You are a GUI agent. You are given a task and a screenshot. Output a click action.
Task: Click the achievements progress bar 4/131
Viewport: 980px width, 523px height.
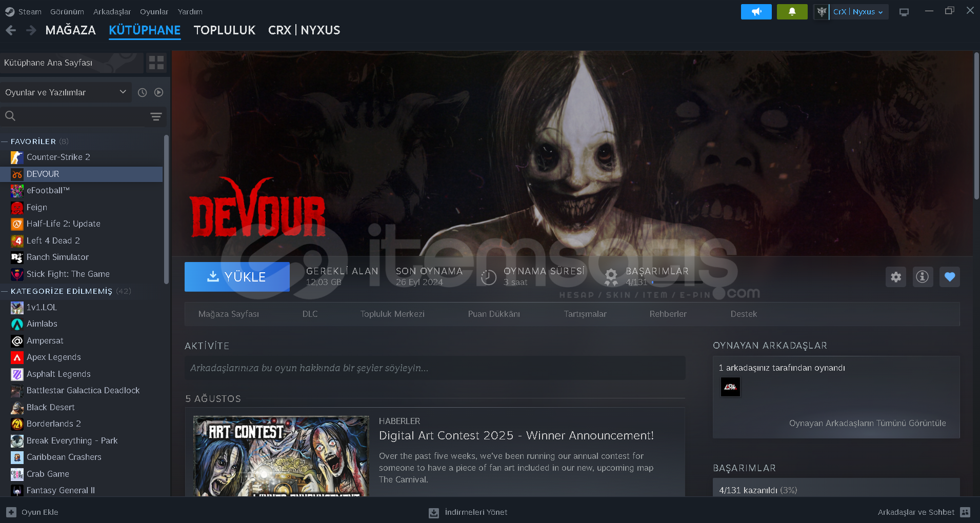click(677, 282)
